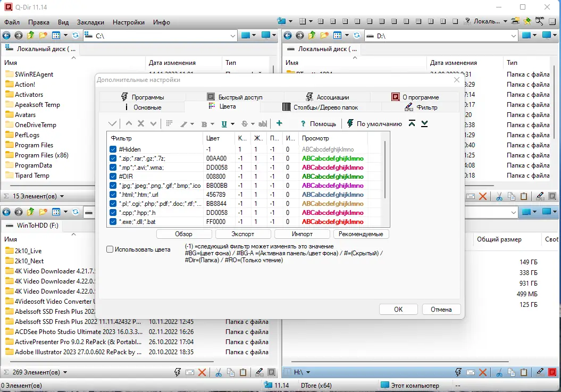Image resolution: width=561 pixels, height=392 pixels.
Task: Click the red FF0000 color preview text
Action: 333,222
